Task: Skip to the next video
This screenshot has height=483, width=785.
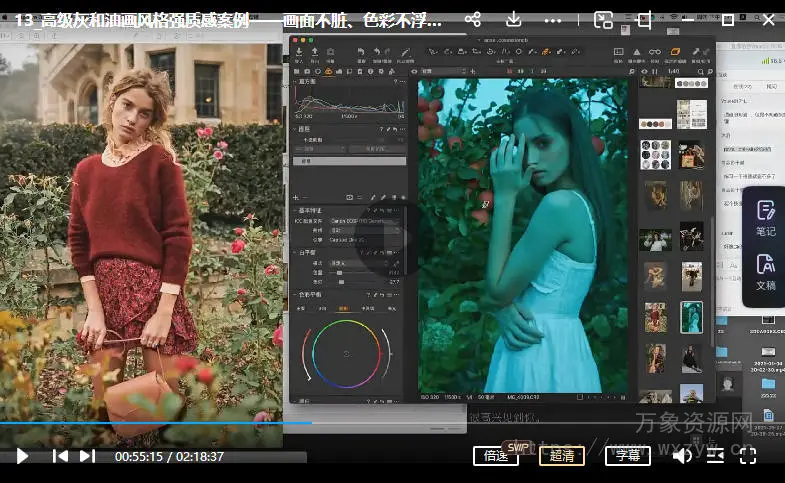Action: [x=87, y=456]
